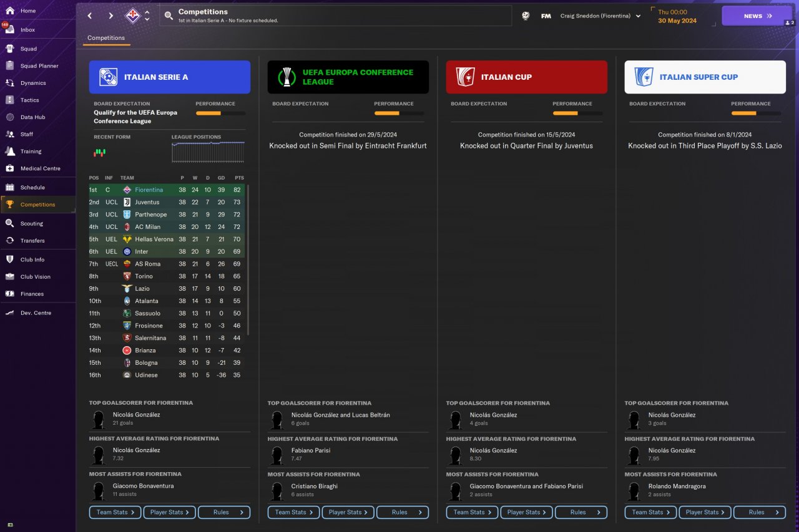Image resolution: width=799 pixels, height=532 pixels.
Task: Click the UEFA Europa Conference League trophy logo
Action: coord(287,77)
